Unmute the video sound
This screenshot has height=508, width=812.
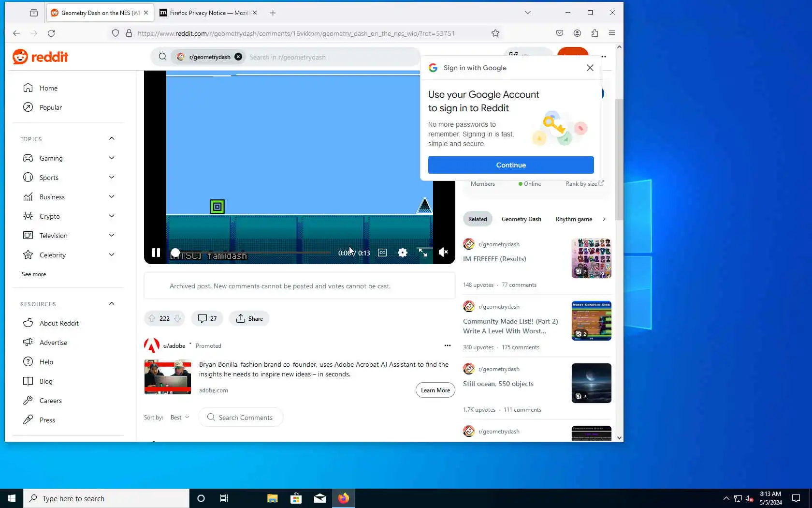point(443,253)
